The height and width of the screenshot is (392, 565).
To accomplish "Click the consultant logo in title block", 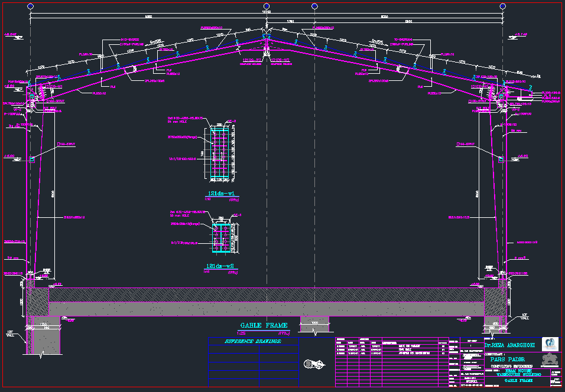I will (x=550, y=343).
